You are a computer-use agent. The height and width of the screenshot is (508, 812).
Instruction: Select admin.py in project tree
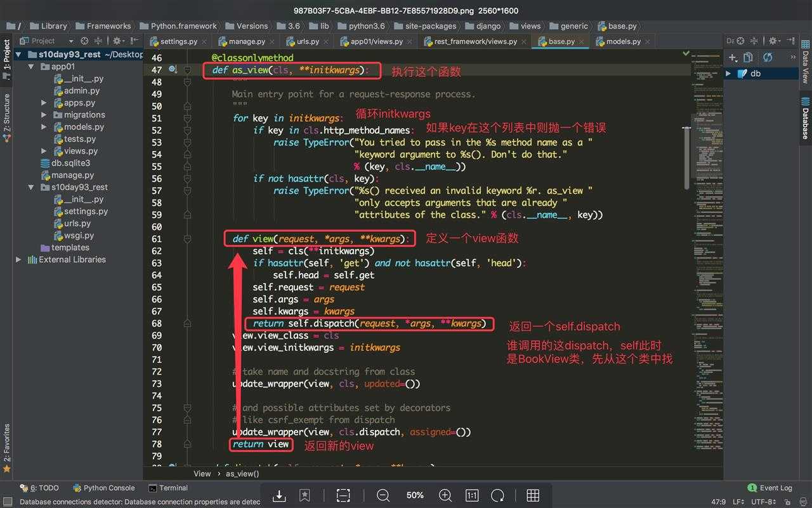76,91
